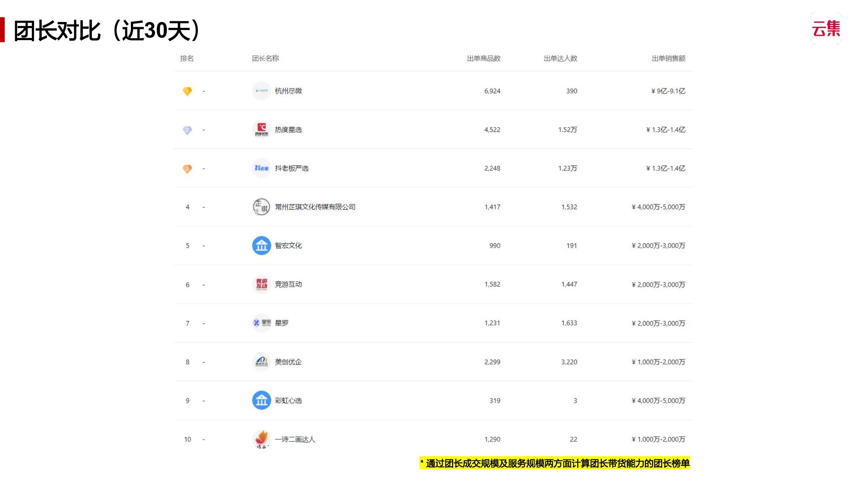Screen dimensions: 868x488
Task: Click the influencer count 1,532
Action: tap(569, 207)
